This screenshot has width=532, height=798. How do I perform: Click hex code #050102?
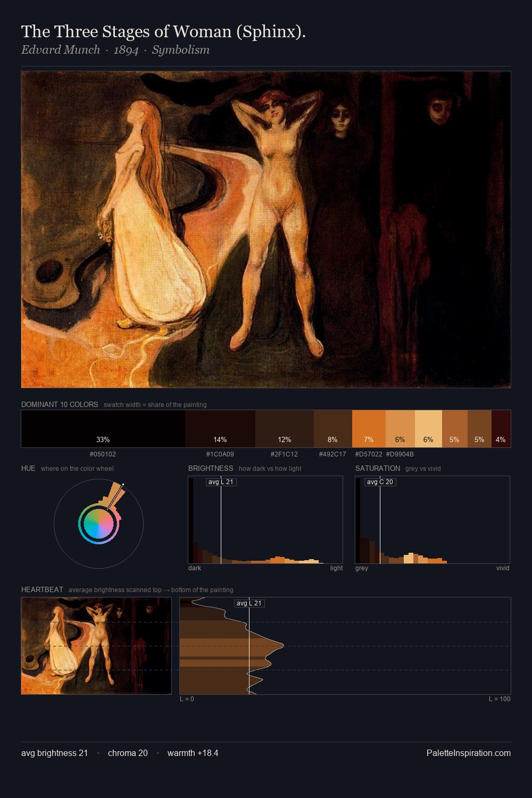[x=103, y=454]
